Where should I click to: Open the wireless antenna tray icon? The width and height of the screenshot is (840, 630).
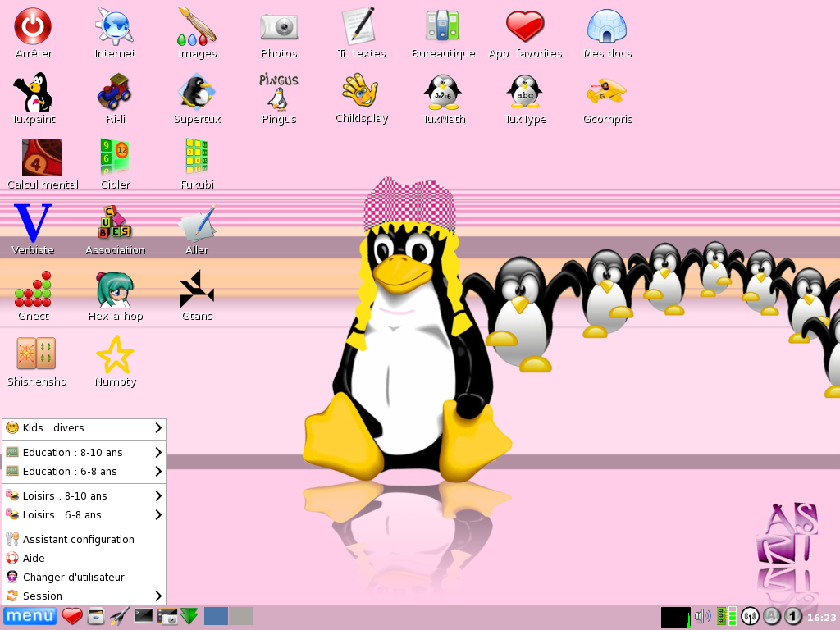(x=750, y=617)
